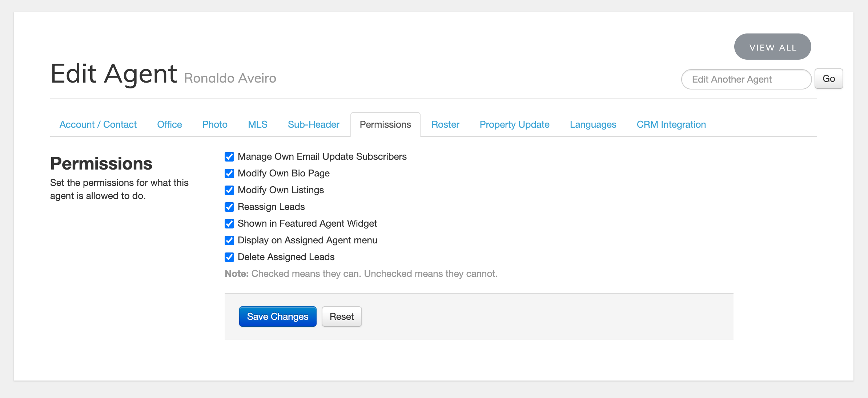The width and height of the screenshot is (868, 398).
Task: Disable Modify Own Listings permission
Action: pyautogui.click(x=229, y=190)
